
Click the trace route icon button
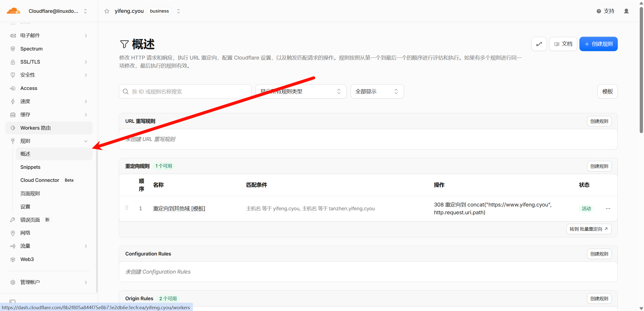coord(539,44)
